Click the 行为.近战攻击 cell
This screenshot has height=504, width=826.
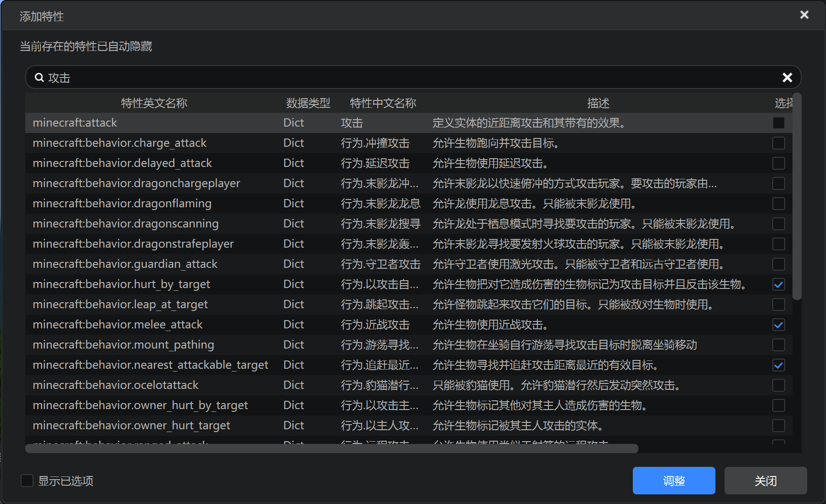[375, 325]
